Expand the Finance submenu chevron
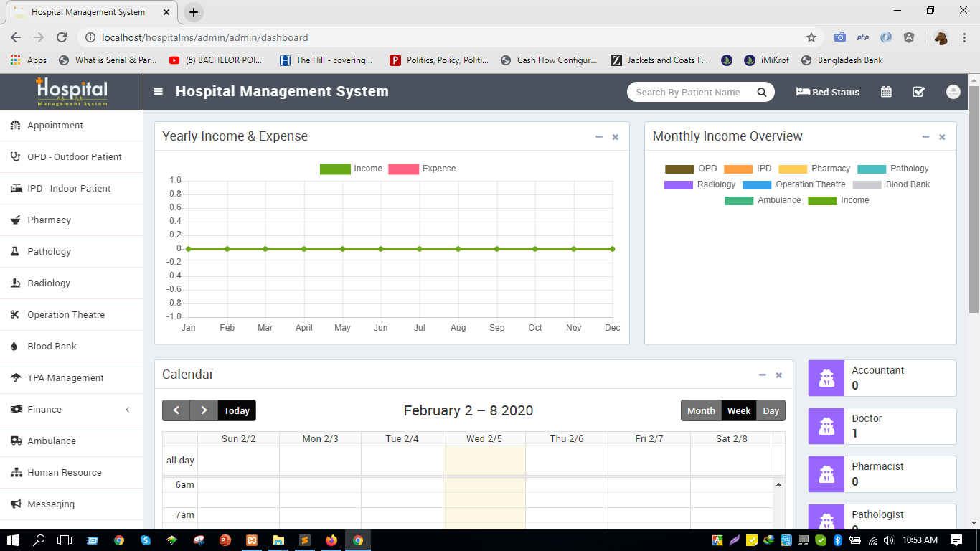The image size is (980, 551). [x=128, y=410]
